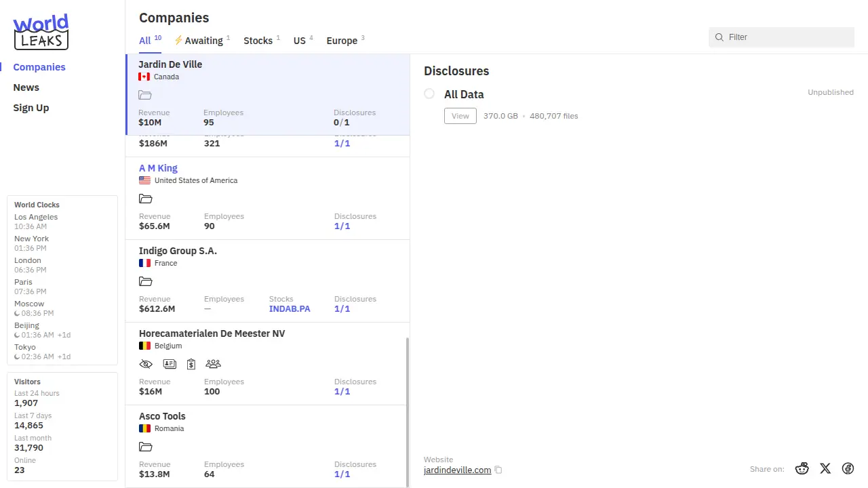Click crossed-out eye icon under Horecamaterialen
The width and height of the screenshot is (868, 488).
(x=146, y=364)
